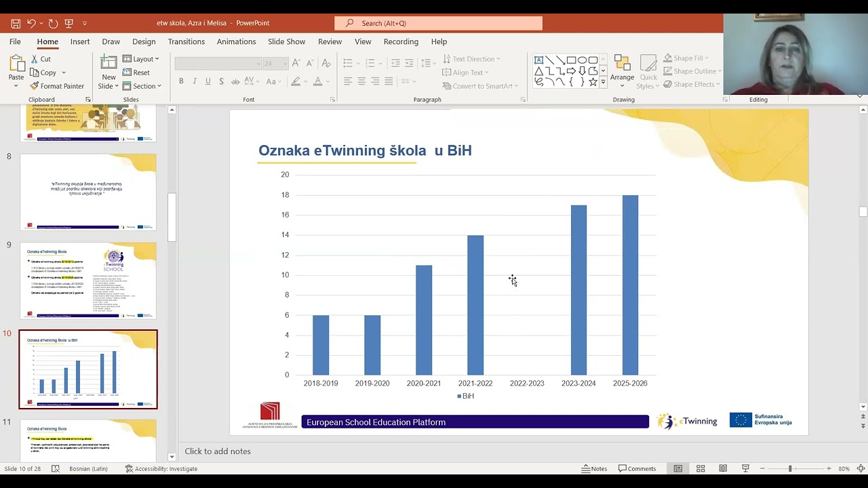Screen dimensions: 868x488
Task: Toggle text Shadow formatting
Action: click(x=222, y=81)
